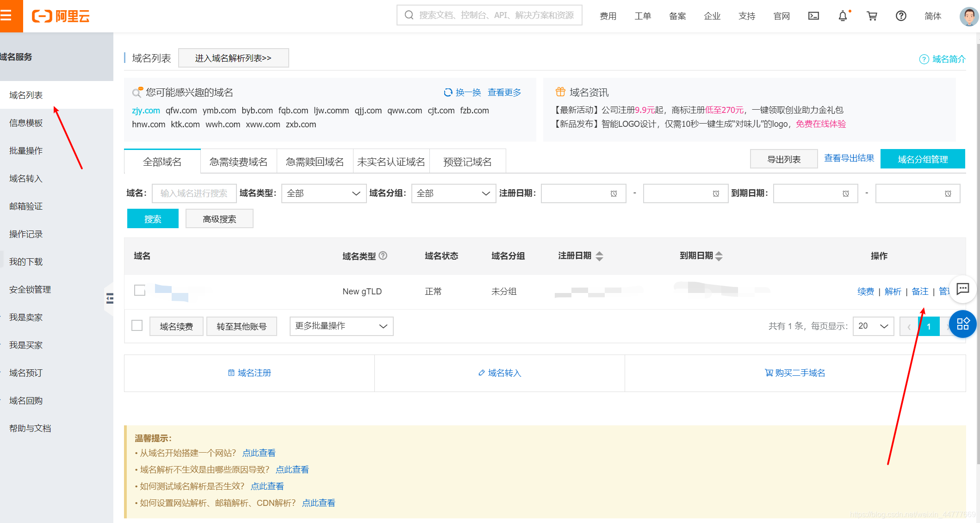Click the 域名续费 batch button
The width and height of the screenshot is (980, 523).
tap(176, 326)
